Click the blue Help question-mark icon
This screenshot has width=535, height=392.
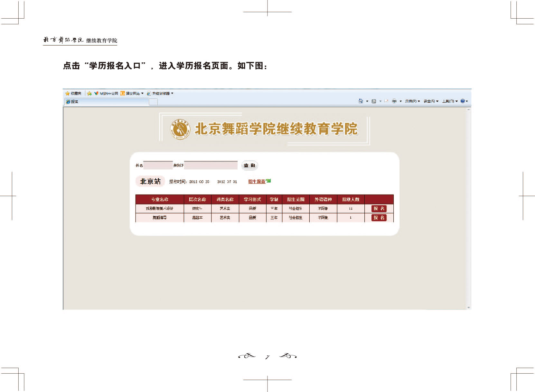tap(463, 101)
